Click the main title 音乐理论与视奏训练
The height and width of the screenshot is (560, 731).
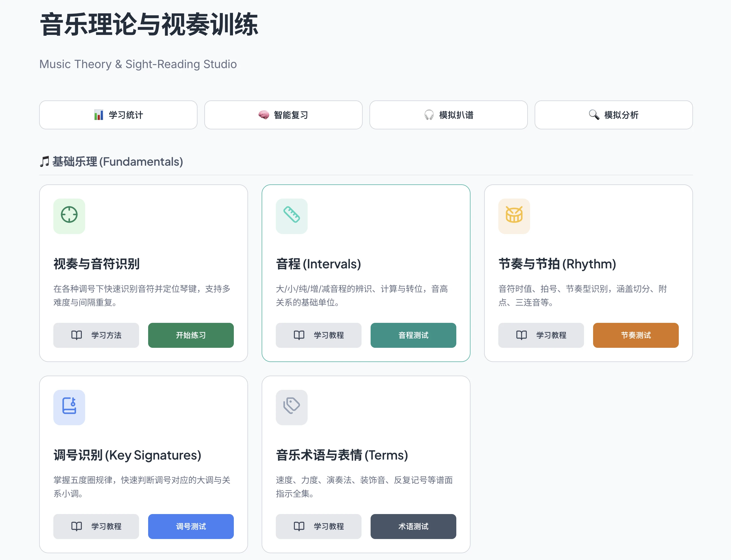(149, 25)
